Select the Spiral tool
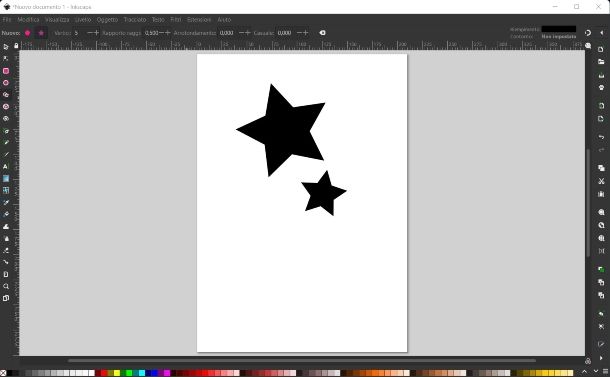 [6, 119]
